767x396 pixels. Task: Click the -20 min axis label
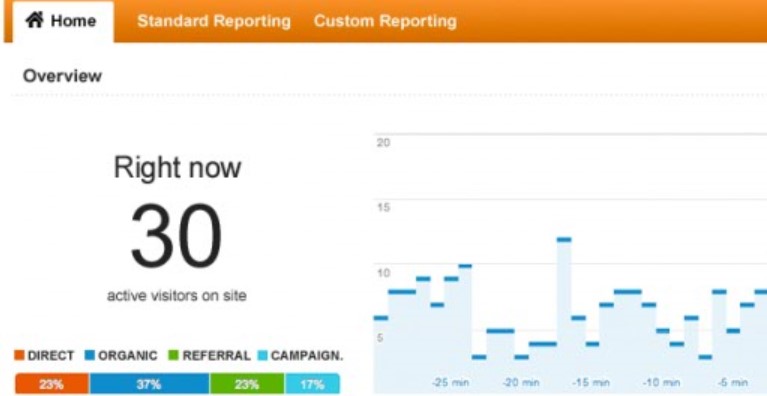pyautogui.click(x=521, y=382)
